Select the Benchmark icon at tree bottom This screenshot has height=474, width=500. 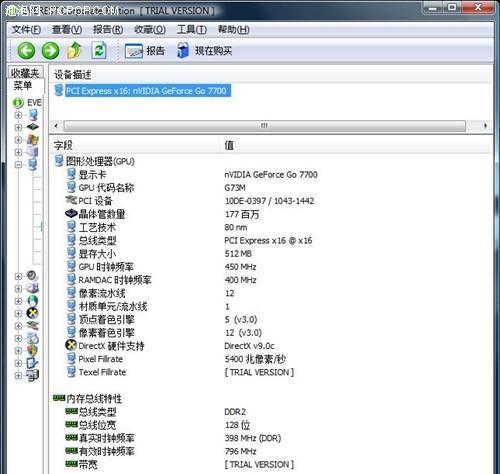pyautogui.click(x=33, y=375)
